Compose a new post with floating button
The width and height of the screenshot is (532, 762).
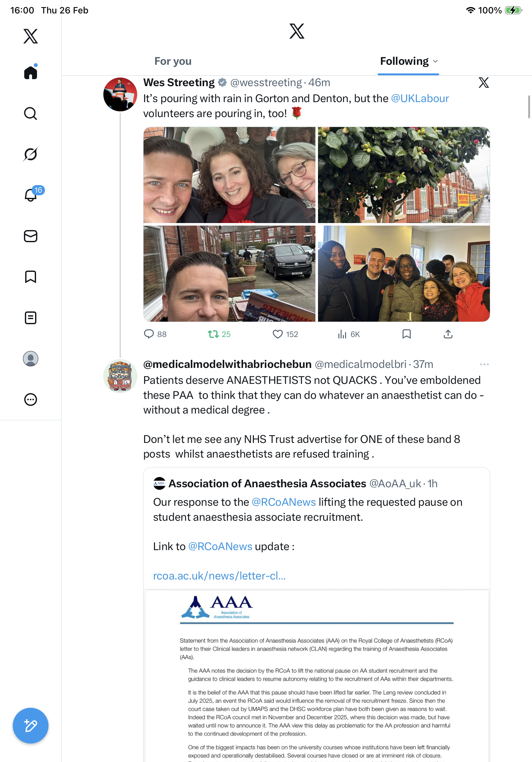click(x=31, y=726)
